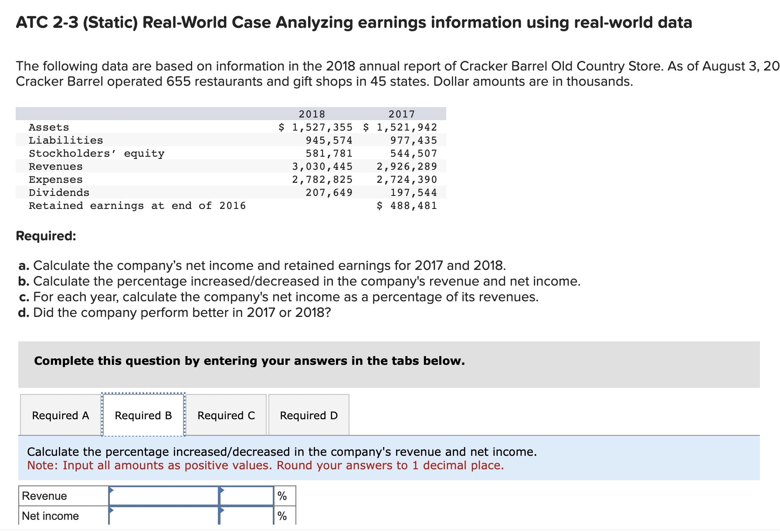Click the Dividends figure 207,649
This screenshot has width=780, height=532.
click(329, 192)
